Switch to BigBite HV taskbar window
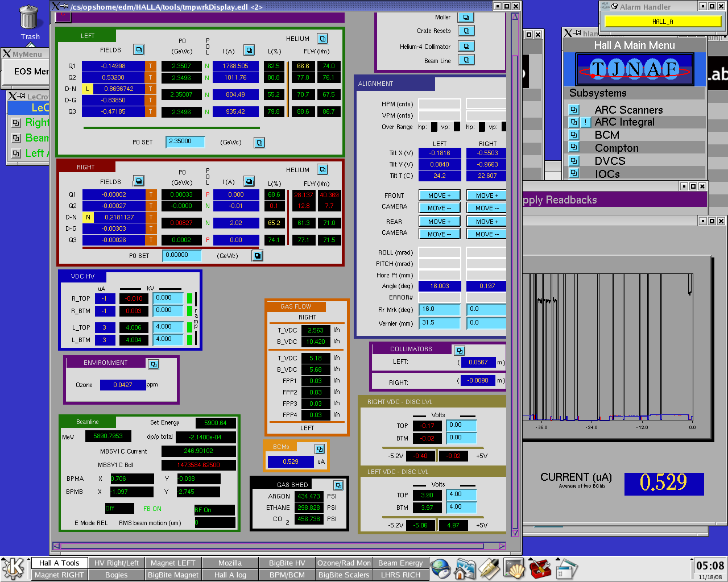Screen dimensions: 728x582 [287, 563]
